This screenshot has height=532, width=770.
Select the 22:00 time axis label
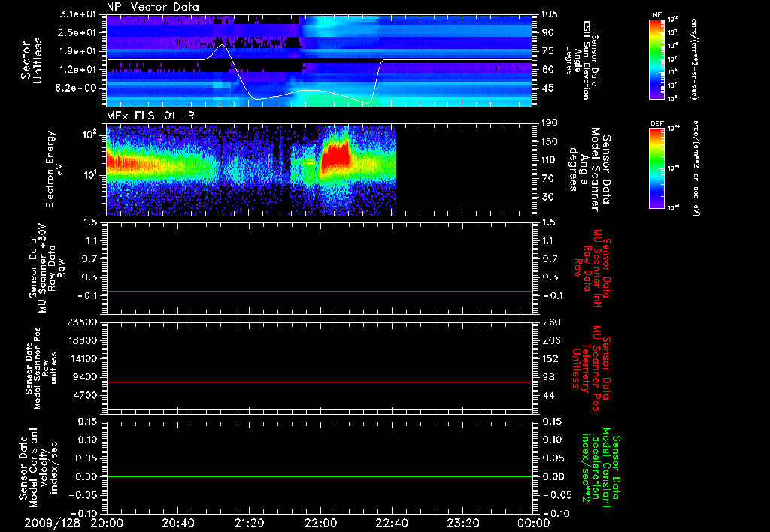[x=320, y=523]
